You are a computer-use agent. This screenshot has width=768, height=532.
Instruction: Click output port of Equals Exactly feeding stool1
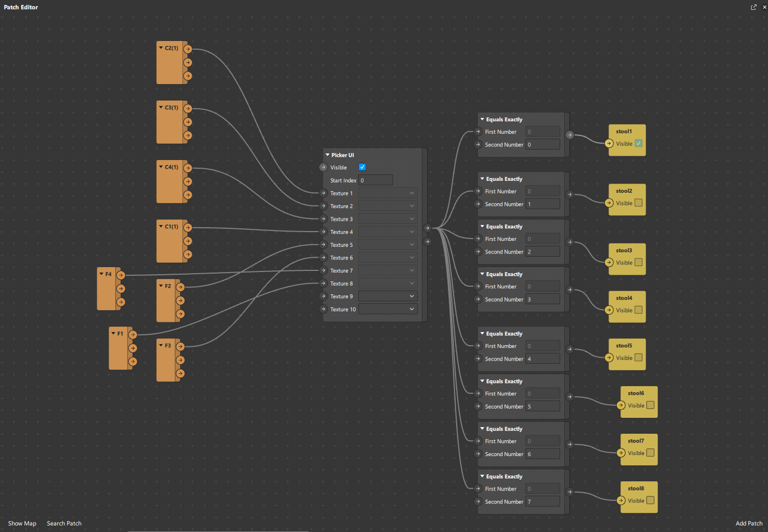point(570,135)
